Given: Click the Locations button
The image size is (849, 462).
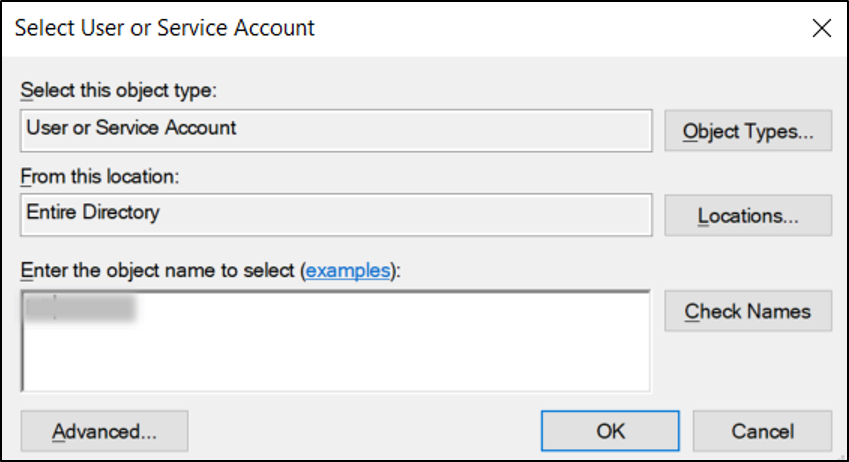Looking at the screenshot, I should pos(748,215).
